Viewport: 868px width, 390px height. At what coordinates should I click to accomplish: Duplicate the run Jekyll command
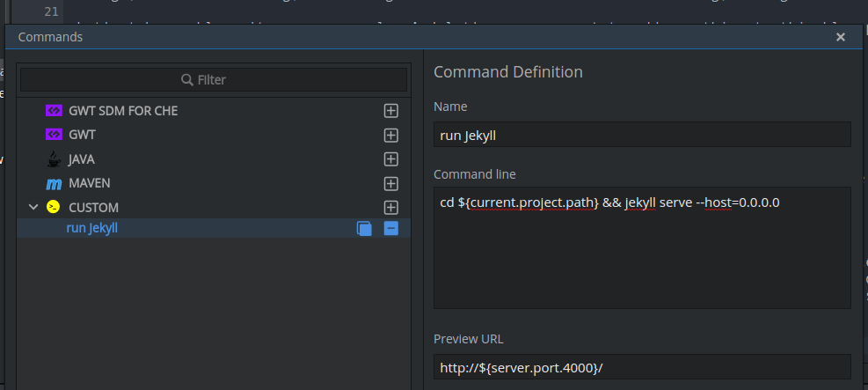click(364, 228)
